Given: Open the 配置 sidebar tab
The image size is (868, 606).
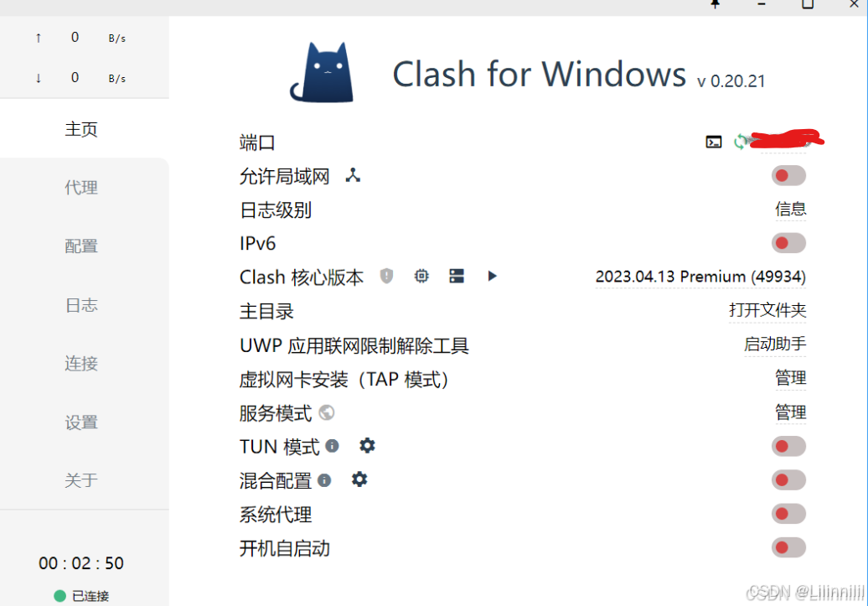Looking at the screenshot, I should click(x=81, y=246).
